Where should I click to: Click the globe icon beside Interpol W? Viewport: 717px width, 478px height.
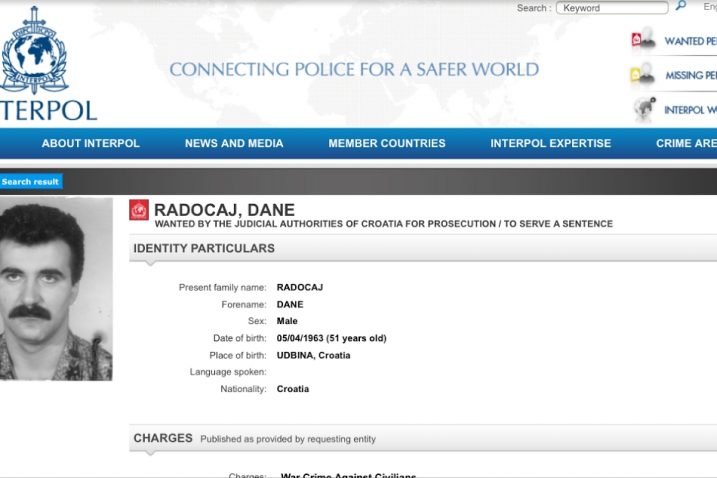(x=642, y=109)
